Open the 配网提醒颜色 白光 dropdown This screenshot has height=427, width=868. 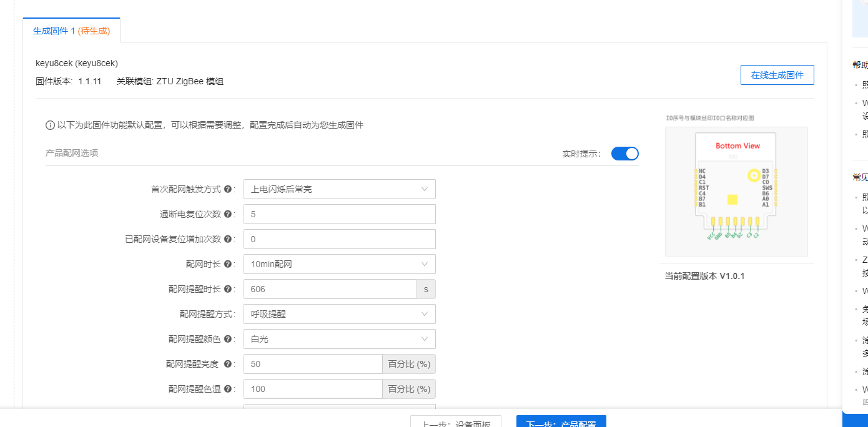(x=339, y=339)
